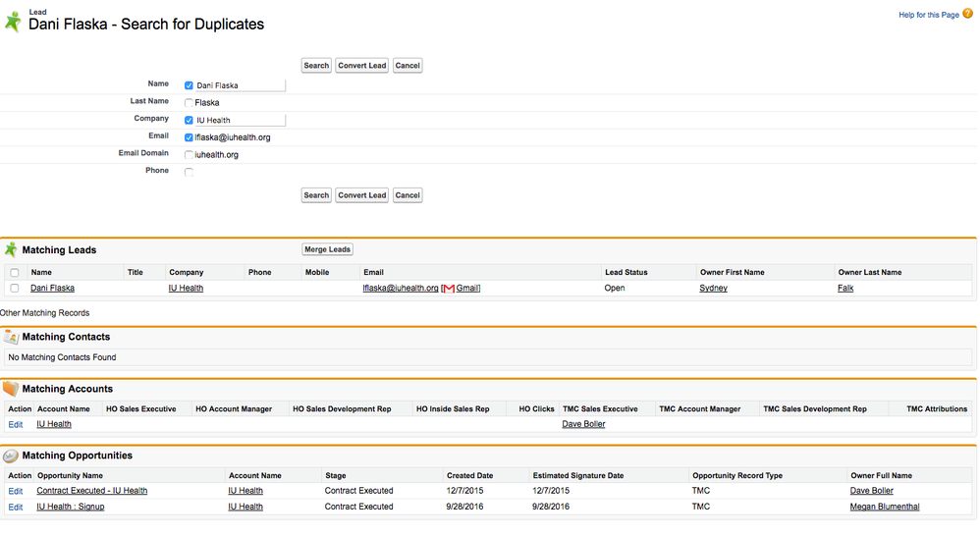Check the Last Name Flaska checkbox
This screenshot has height=538, width=980.
pyautogui.click(x=189, y=103)
